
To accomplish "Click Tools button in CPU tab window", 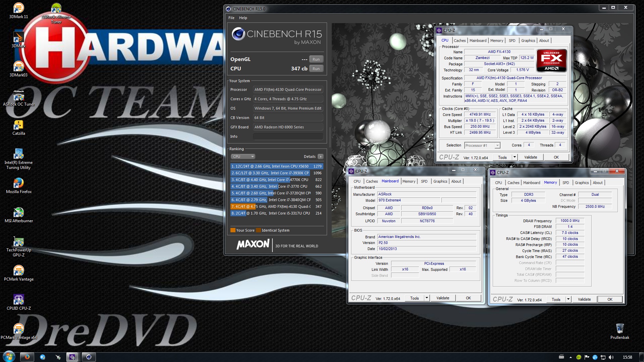I will tap(502, 157).
